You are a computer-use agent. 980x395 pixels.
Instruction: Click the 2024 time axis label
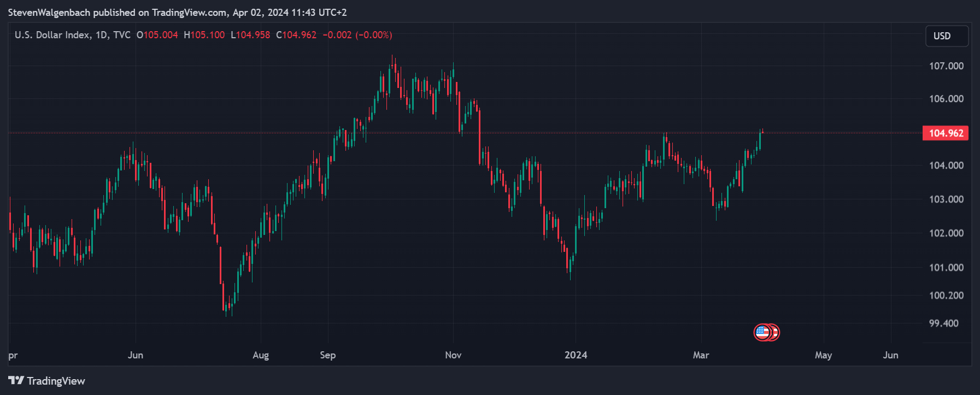(x=576, y=355)
